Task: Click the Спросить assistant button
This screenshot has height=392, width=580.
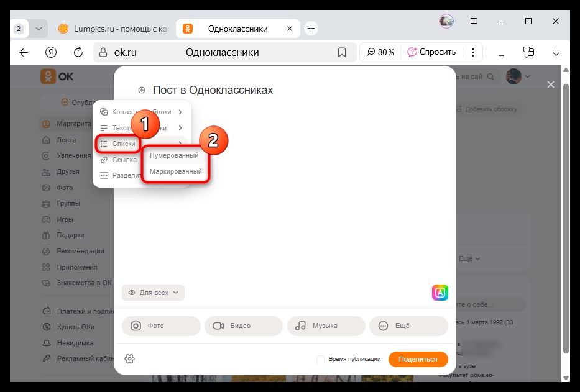Action: 431,52
